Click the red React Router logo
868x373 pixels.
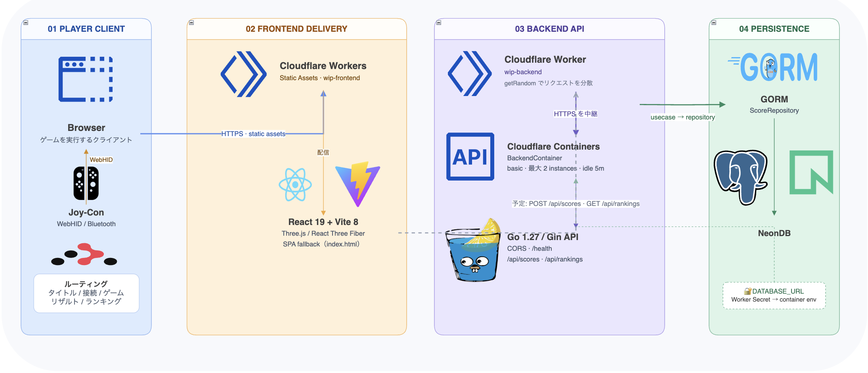(x=84, y=254)
